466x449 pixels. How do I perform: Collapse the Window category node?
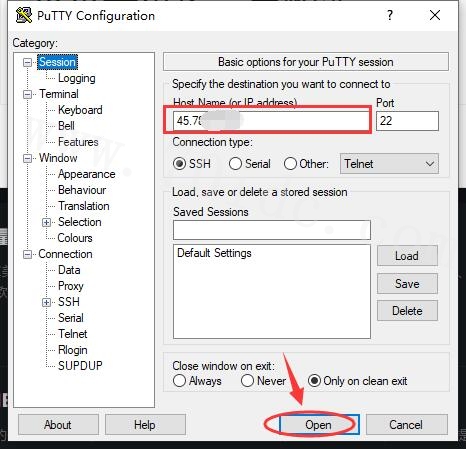[x=28, y=158]
